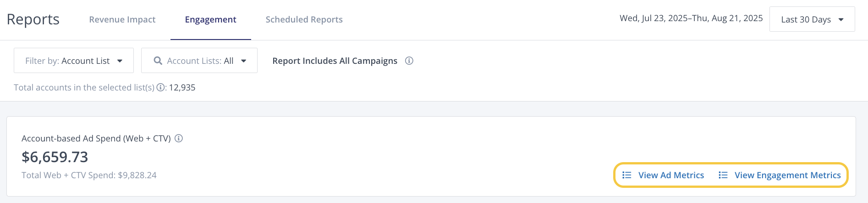Click info icon beside Account-based Ad Spend
Screen dimensions: 868x203
179,138
